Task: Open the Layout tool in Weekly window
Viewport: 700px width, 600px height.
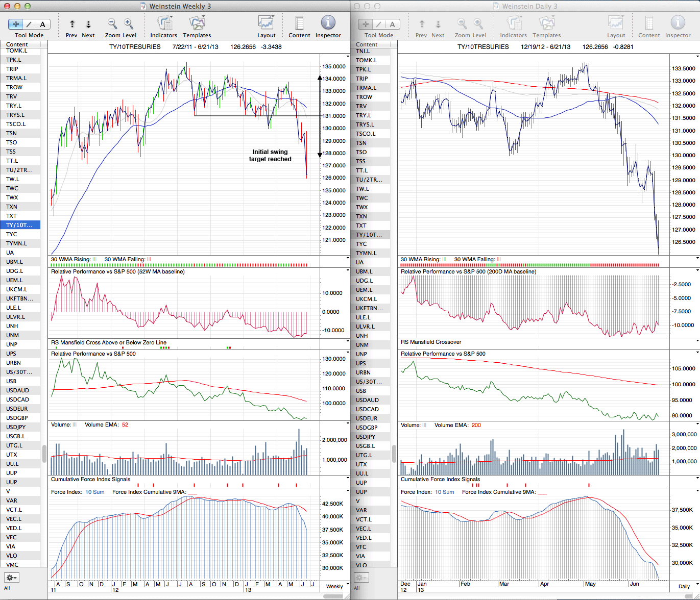Action: click(266, 23)
